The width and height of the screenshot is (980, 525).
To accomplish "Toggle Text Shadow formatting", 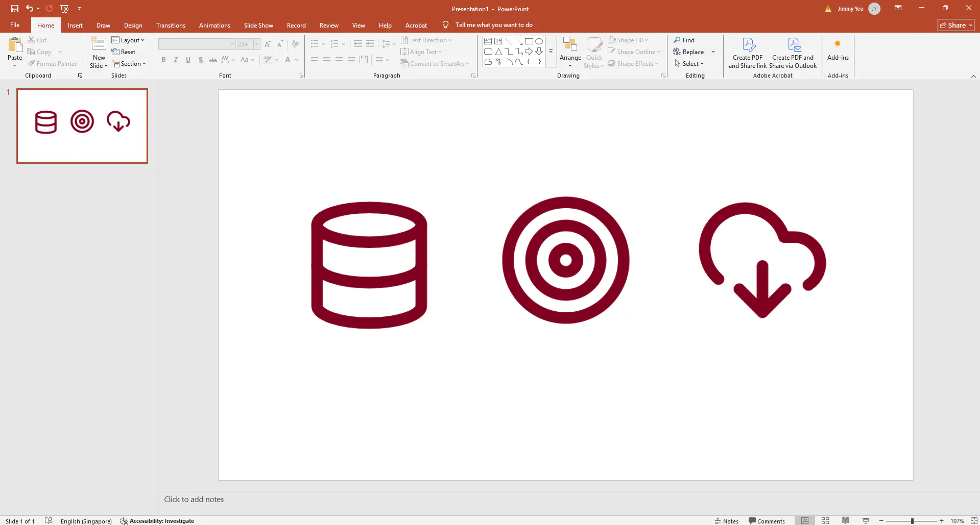I will (201, 60).
